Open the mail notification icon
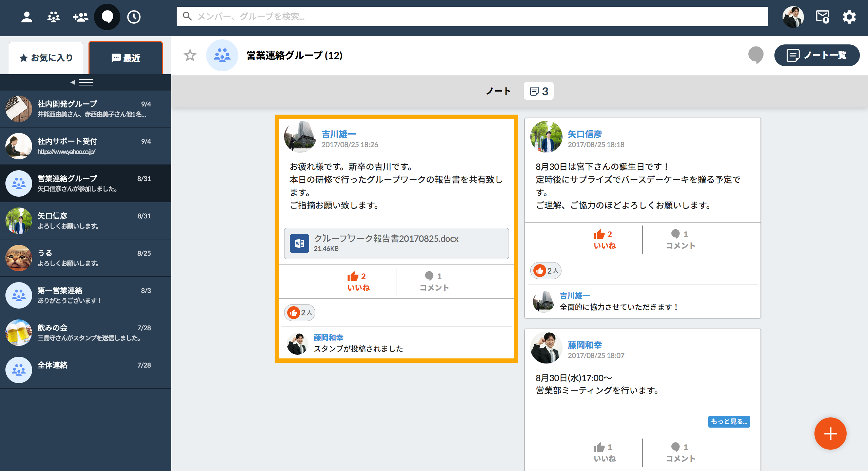This screenshot has width=868, height=471. (822, 17)
